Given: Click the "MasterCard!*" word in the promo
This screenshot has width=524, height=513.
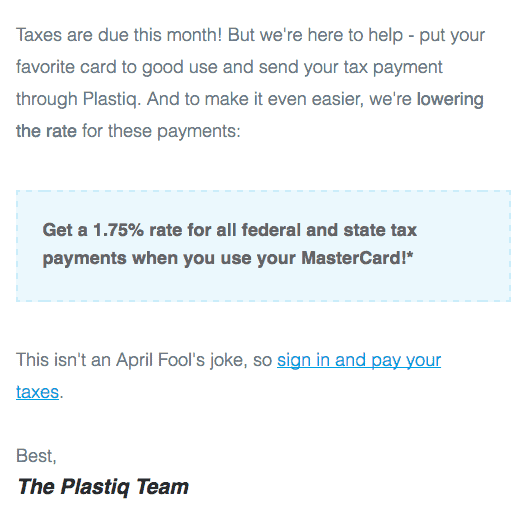Looking at the screenshot, I should pos(357,258).
